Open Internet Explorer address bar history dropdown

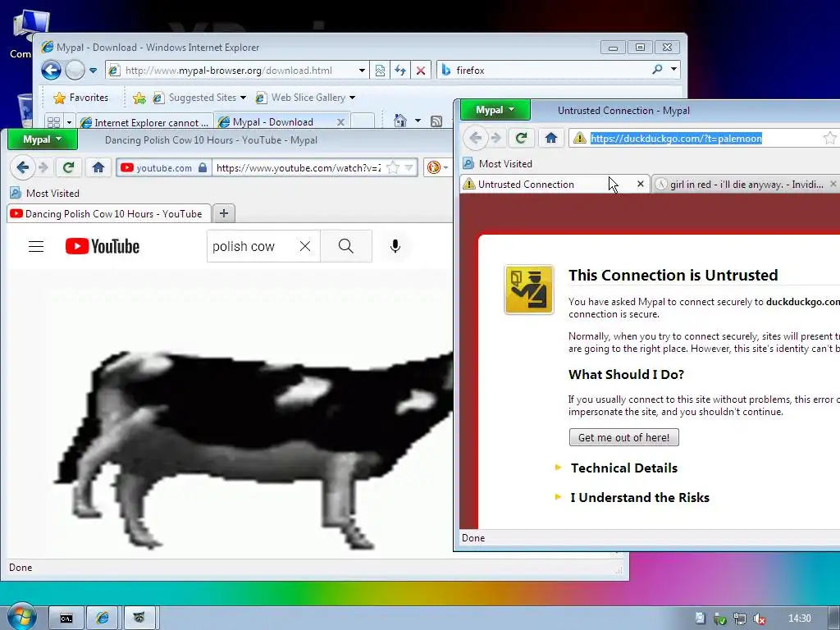362,71
